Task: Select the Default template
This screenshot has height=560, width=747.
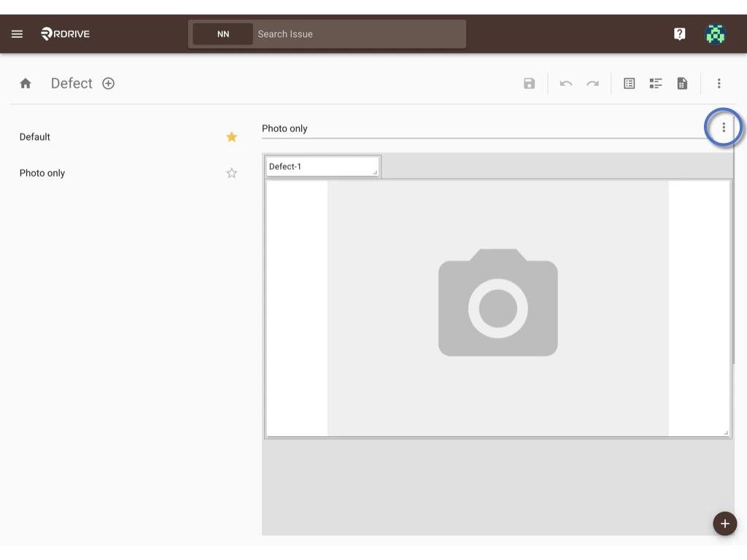Action: [34, 136]
